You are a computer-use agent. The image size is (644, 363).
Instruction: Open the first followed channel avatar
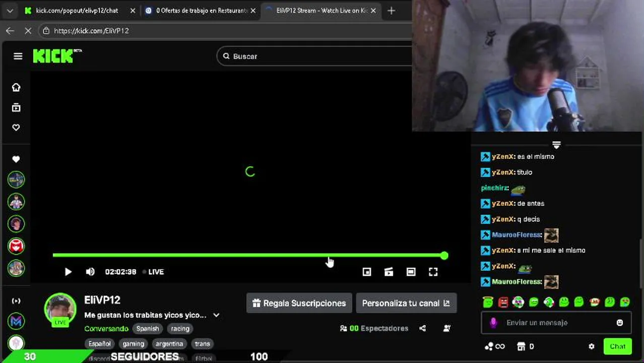(x=16, y=179)
